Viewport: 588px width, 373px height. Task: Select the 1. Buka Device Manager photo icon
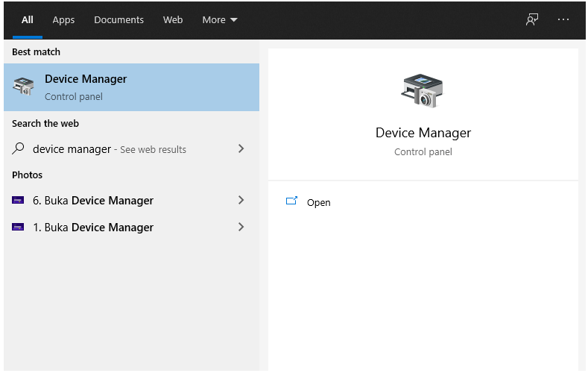pyautogui.click(x=18, y=227)
